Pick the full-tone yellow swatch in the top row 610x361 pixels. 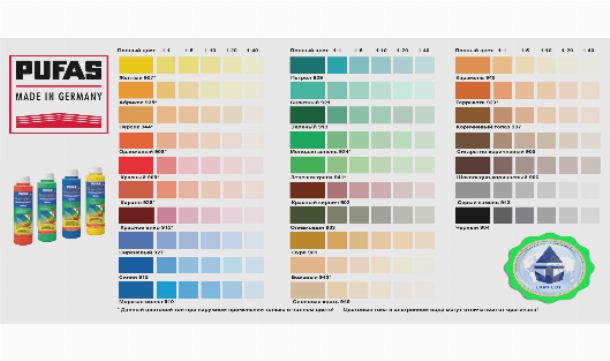tap(136, 65)
